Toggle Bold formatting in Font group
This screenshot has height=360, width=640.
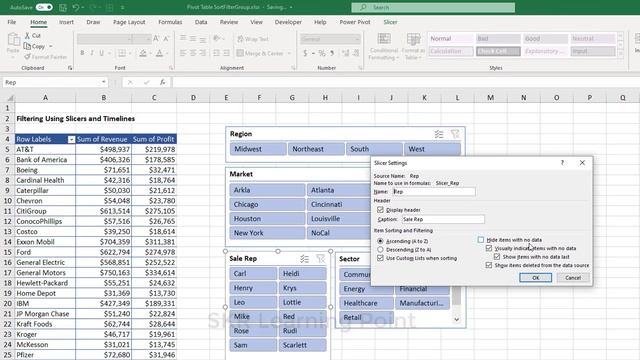(82, 53)
